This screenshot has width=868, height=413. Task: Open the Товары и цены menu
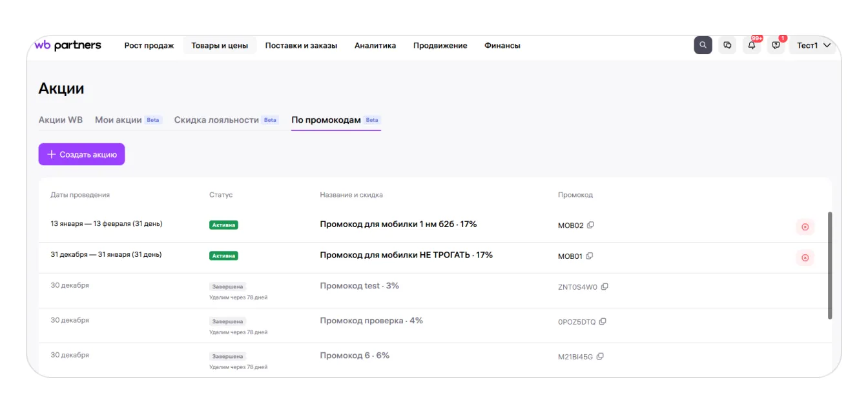tap(220, 45)
